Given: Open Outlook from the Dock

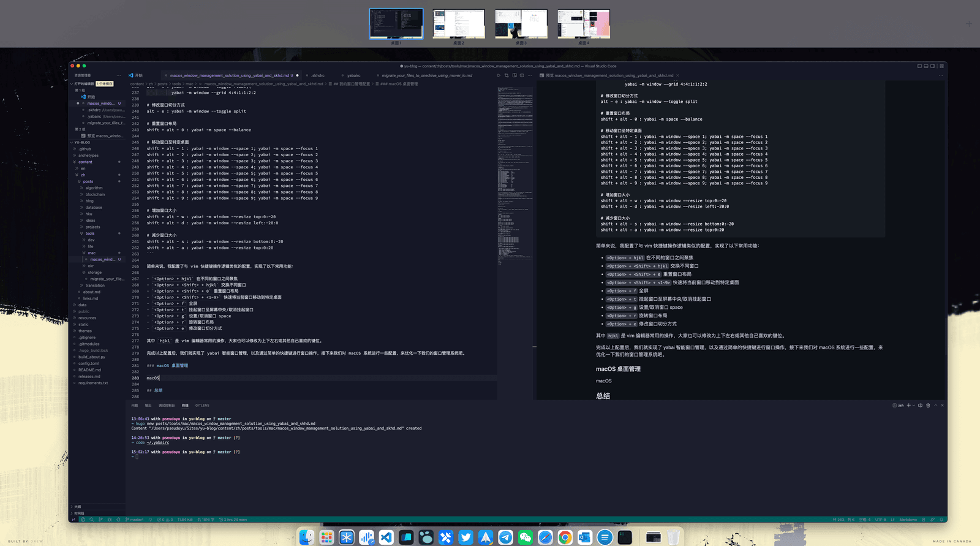Looking at the screenshot, I should 585,537.
